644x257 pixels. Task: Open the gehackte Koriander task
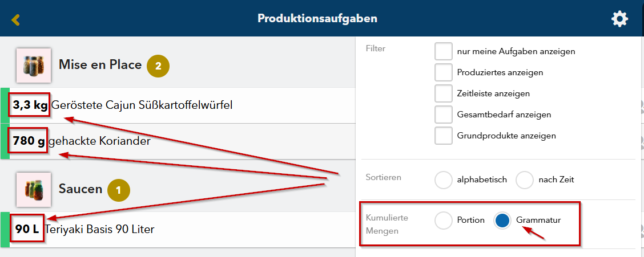pyautogui.click(x=100, y=141)
